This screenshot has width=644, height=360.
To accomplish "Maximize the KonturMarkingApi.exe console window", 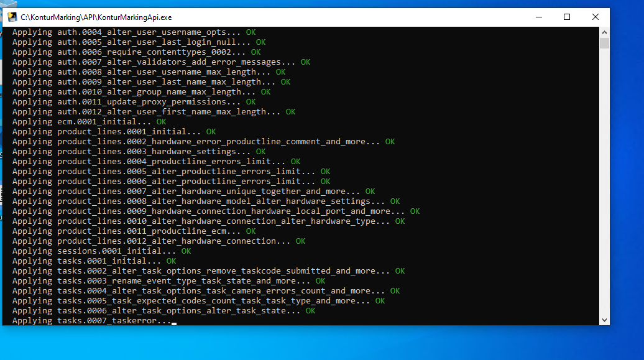I will [566, 17].
